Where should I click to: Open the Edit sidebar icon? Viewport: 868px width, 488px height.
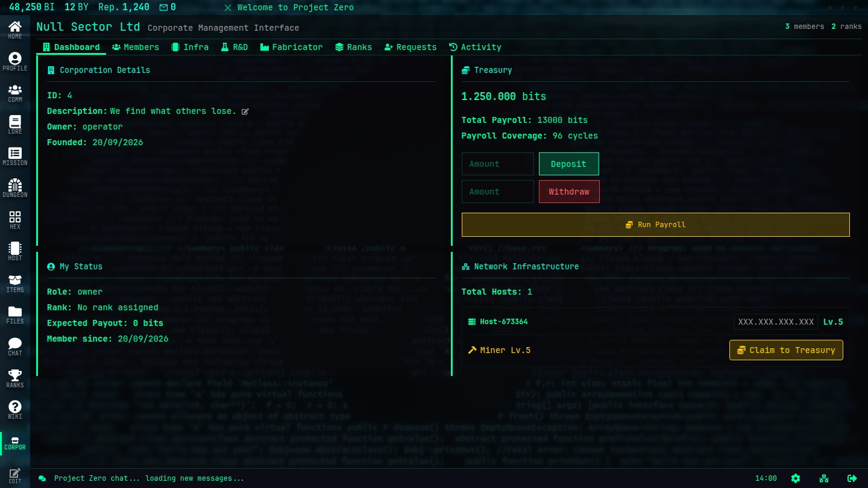point(15,475)
